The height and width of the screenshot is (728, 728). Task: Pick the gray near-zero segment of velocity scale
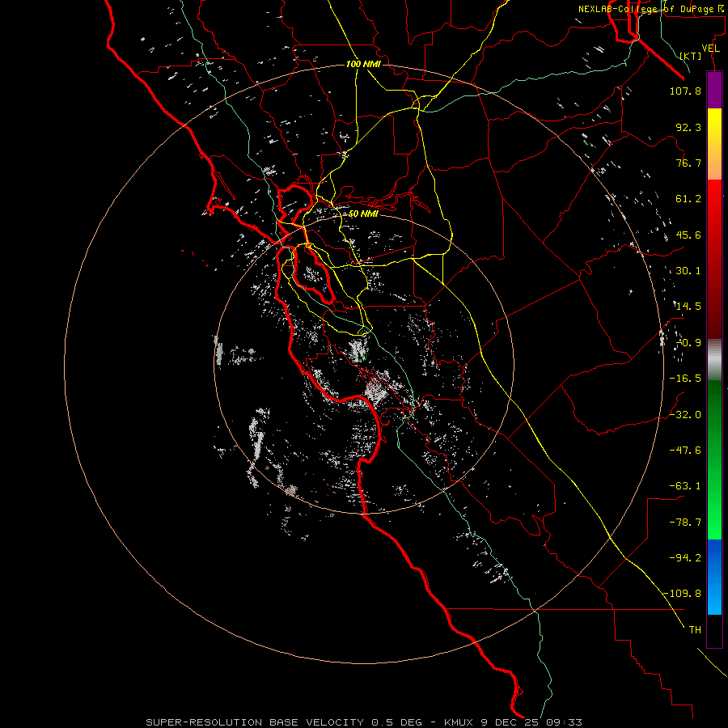[x=714, y=358]
